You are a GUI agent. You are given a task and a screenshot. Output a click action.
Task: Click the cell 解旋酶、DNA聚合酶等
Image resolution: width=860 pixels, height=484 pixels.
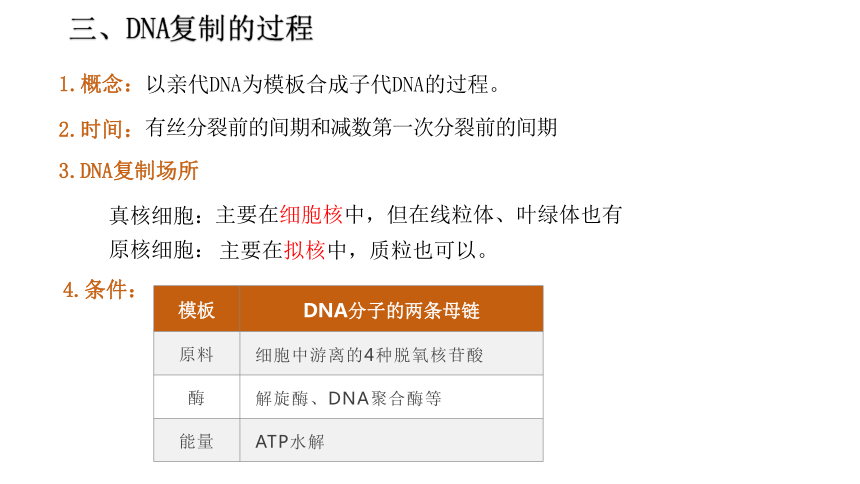pyautogui.click(x=392, y=397)
